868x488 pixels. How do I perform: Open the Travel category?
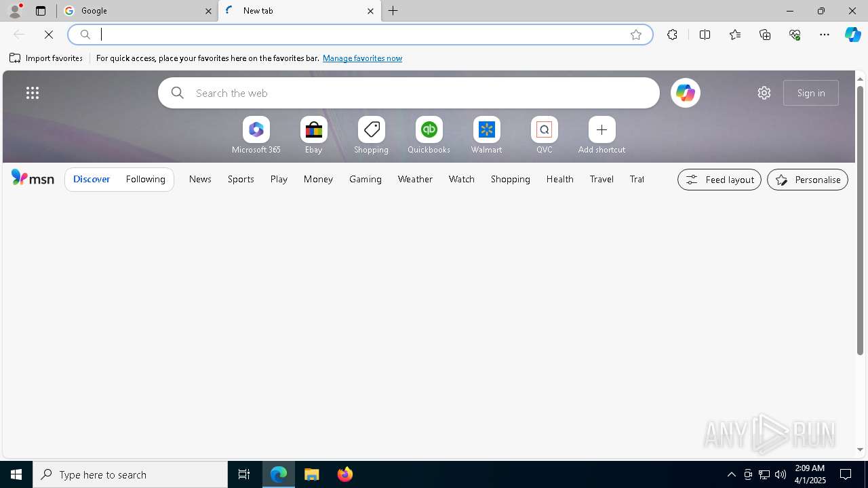coord(601,179)
